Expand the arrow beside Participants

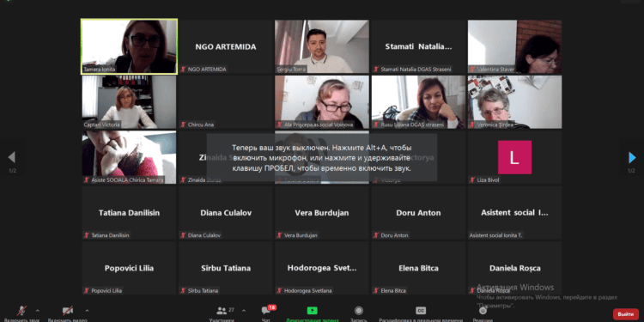point(244,311)
